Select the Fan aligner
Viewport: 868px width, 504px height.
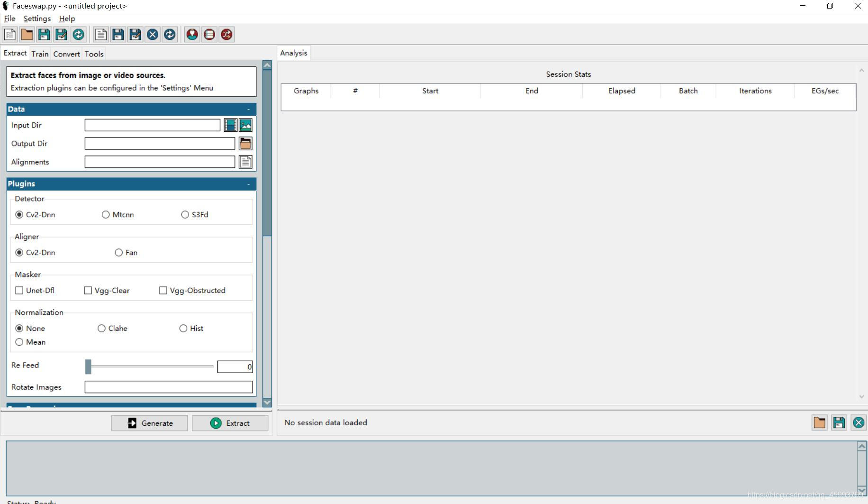tap(126, 253)
